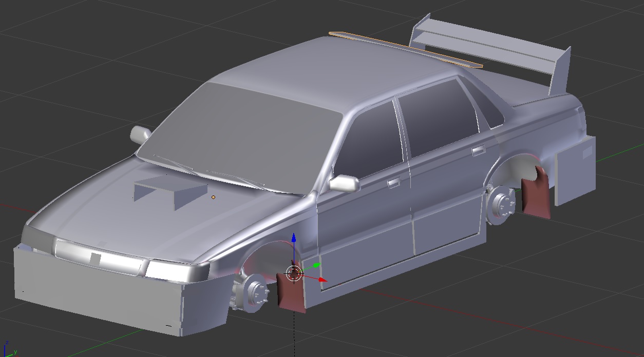Select the rear door handle
The width and height of the screenshot is (644, 357).
tap(479, 150)
